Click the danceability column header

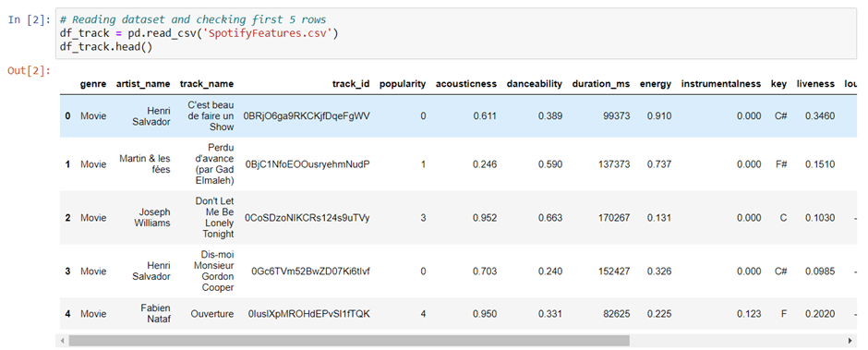tap(535, 84)
